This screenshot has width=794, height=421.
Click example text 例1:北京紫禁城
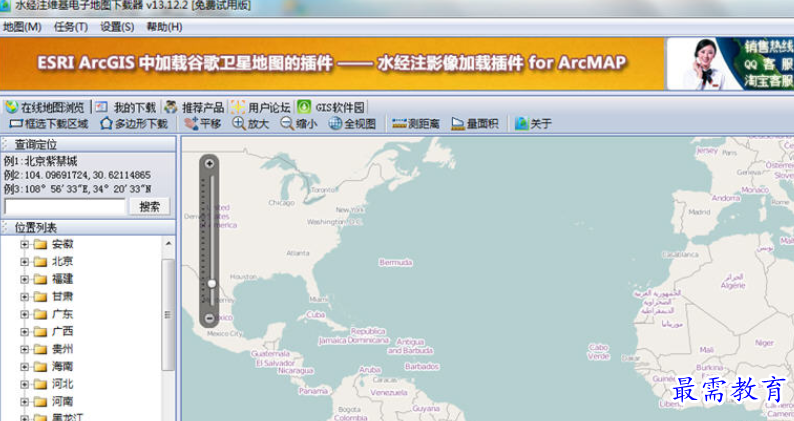pyautogui.click(x=41, y=161)
